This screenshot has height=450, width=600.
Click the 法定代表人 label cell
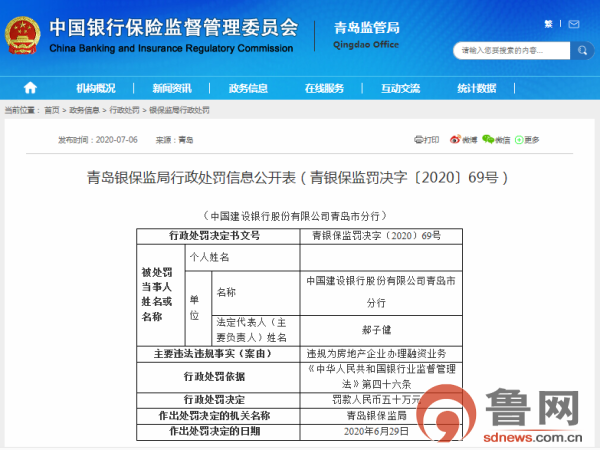[256, 330]
